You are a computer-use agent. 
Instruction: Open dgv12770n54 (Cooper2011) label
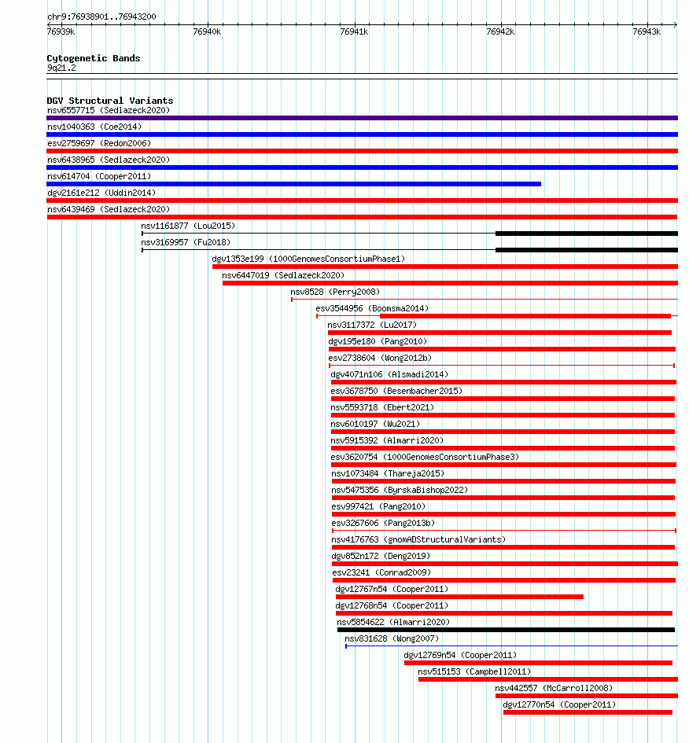(559, 705)
